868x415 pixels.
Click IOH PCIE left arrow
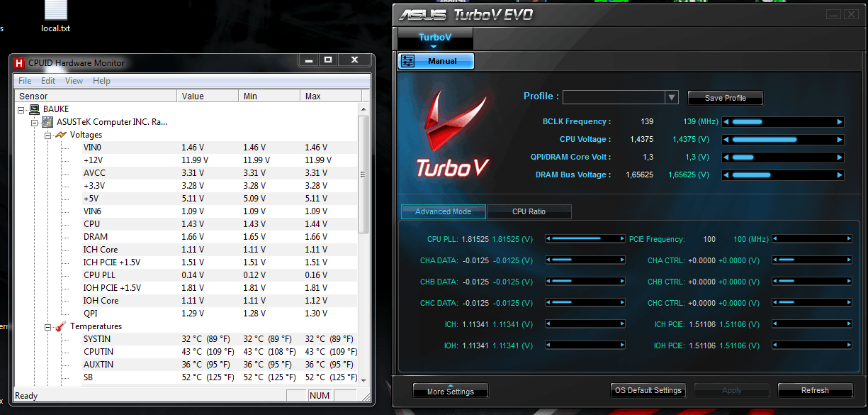[x=775, y=345]
